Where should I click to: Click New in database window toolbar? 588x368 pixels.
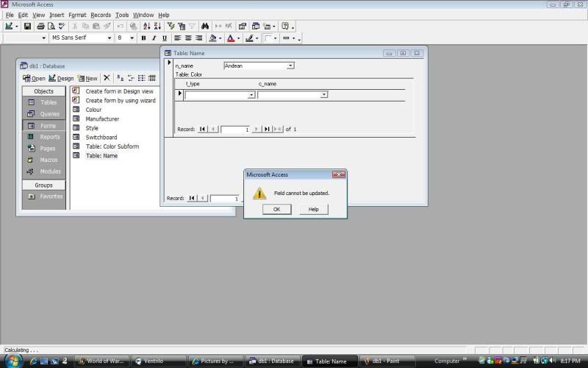(87, 78)
